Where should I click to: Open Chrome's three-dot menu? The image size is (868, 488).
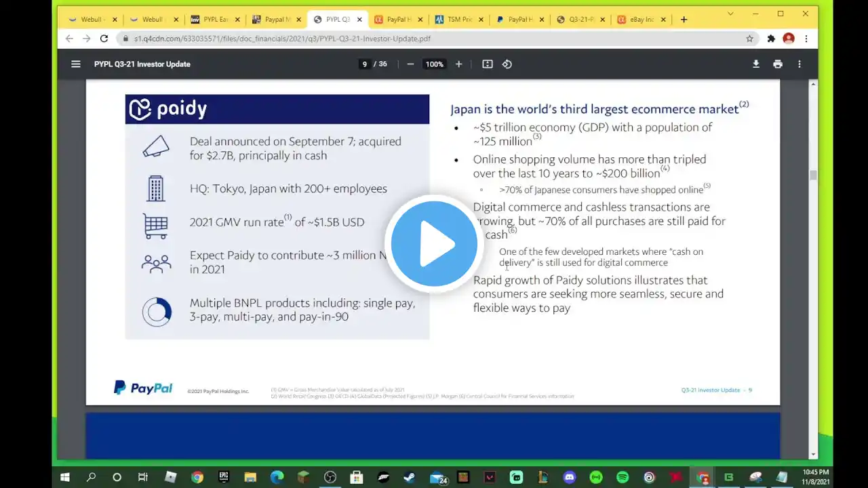(806, 39)
